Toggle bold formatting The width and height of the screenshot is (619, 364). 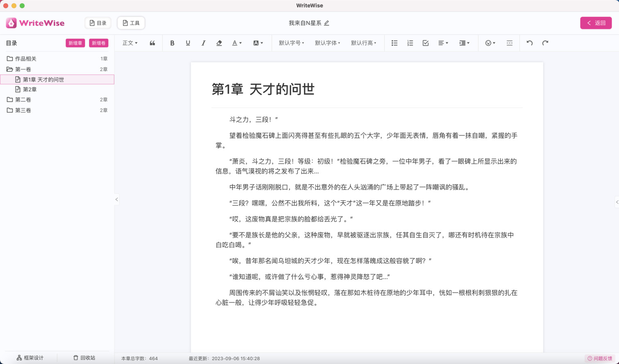point(172,43)
